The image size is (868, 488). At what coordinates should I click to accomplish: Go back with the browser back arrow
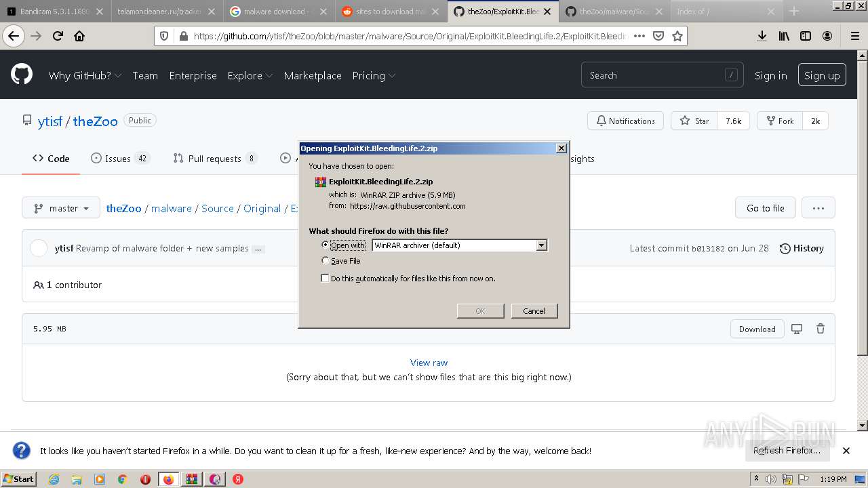(x=14, y=36)
